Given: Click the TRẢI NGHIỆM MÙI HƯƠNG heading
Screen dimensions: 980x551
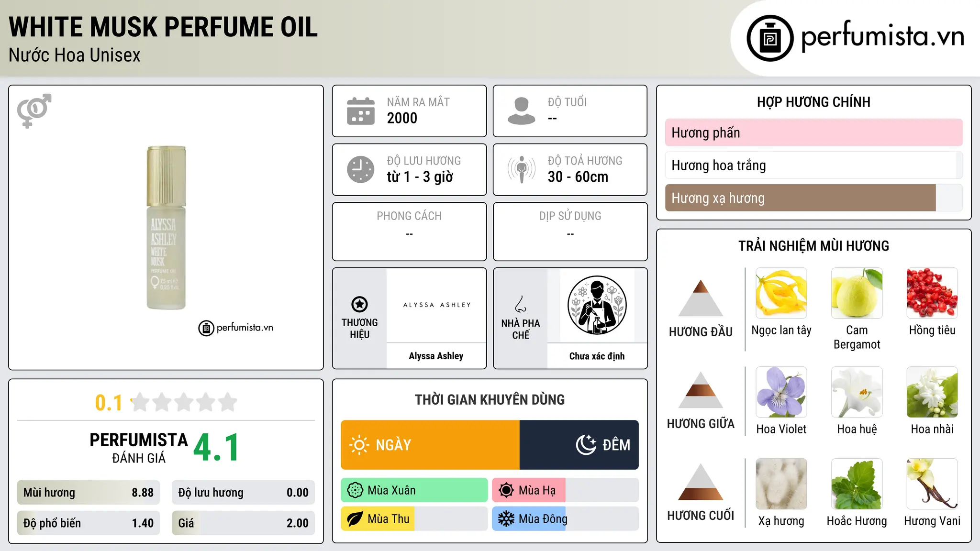Looking at the screenshot, I should [813, 246].
